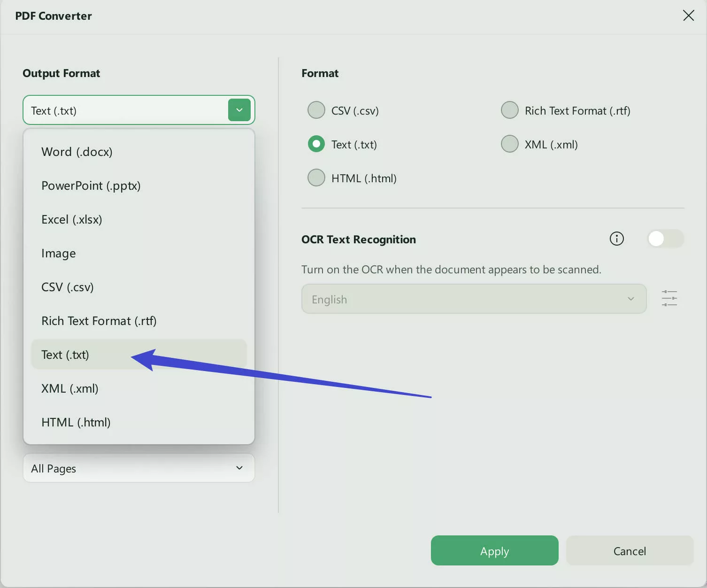Select Excel (.xlsx) in the dropdown list
Viewport: 707px width, 588px height.
(72, 219)
